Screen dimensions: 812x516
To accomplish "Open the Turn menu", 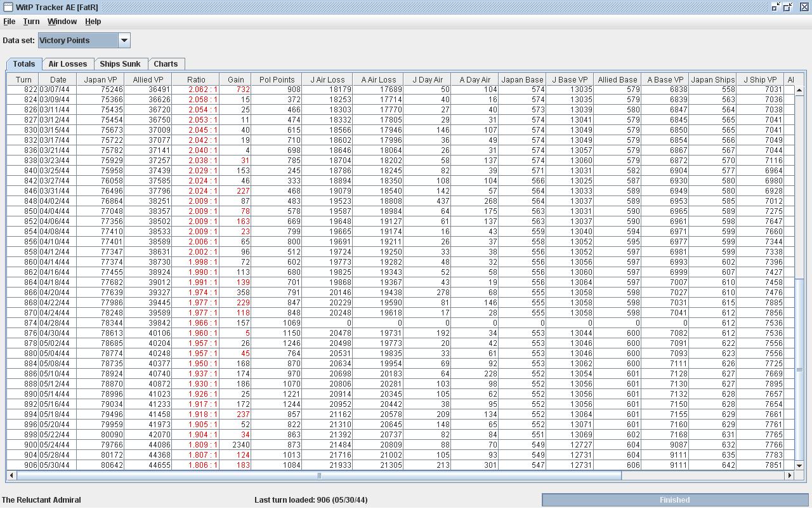I will point(31,22).
